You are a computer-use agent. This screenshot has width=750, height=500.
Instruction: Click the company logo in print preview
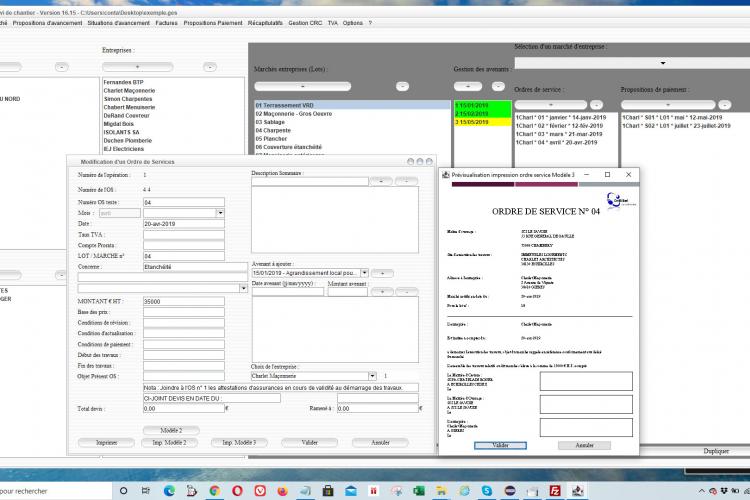click(x=620, y=200)
